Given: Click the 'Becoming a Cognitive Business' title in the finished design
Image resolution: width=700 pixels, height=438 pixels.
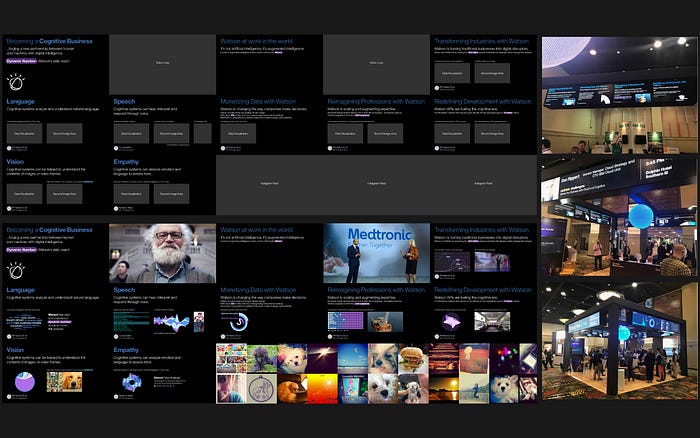Looking at the screenshot, I should (x=50, y=230).
